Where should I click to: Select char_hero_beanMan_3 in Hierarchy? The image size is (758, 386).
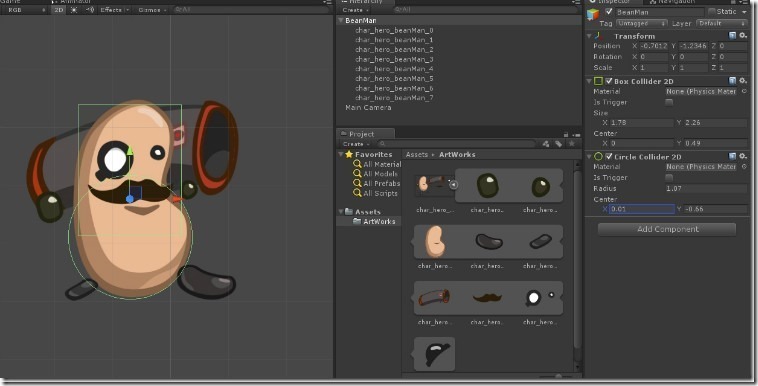[x=394, y=59]
